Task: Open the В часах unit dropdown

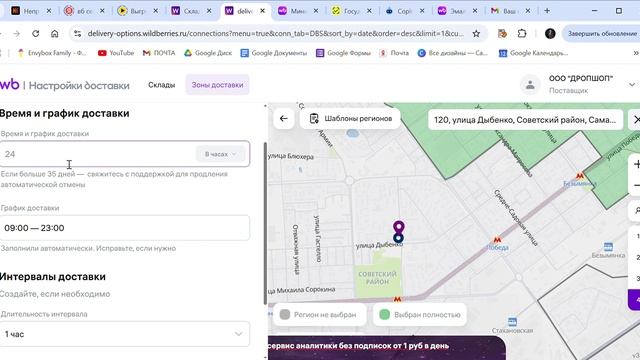Action: coord(220,154)
